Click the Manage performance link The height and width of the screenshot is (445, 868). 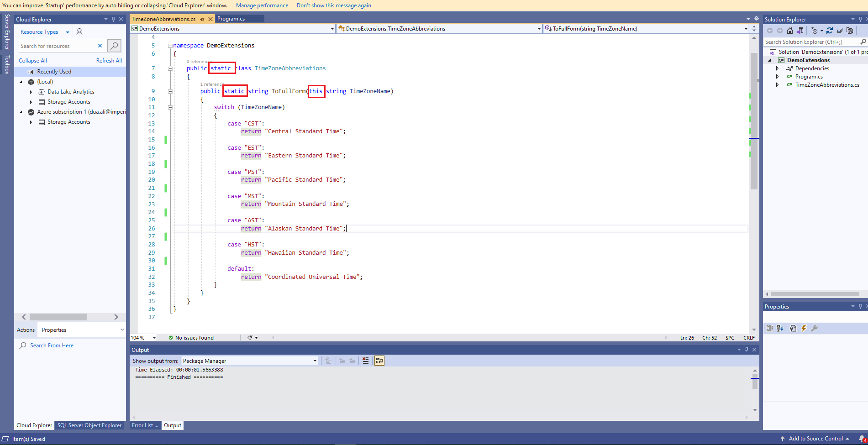click(262, 5)
